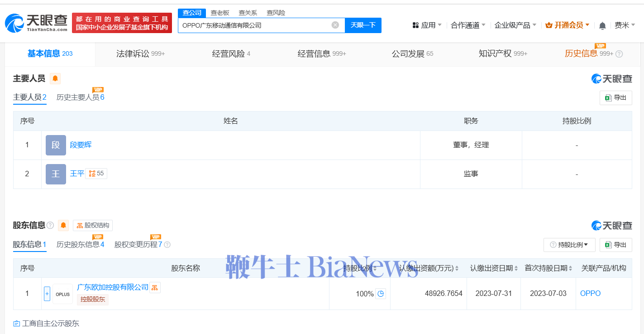The height and width of the screenshot is (334, 644).
Task: Click the help icon next to 历史信息 tab
Action: coord(619,54)
